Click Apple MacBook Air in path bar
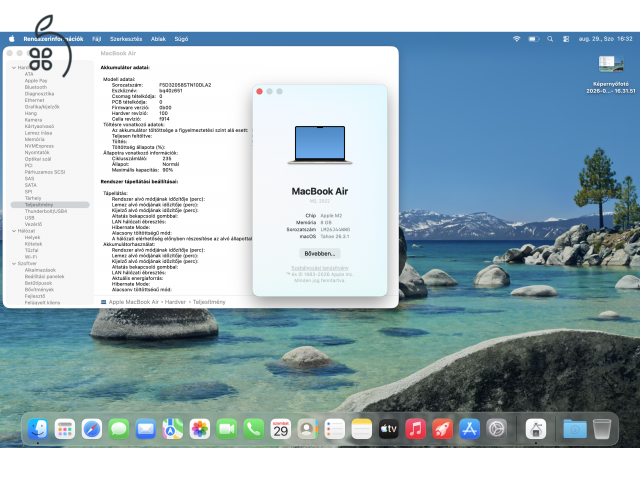Viewport: 640px width, 480px height. 133,302
